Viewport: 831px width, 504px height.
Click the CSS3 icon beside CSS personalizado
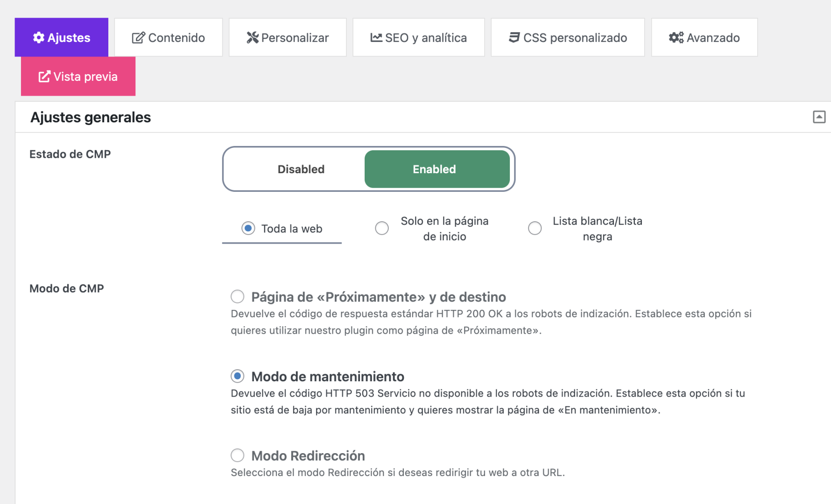(514, 37)
